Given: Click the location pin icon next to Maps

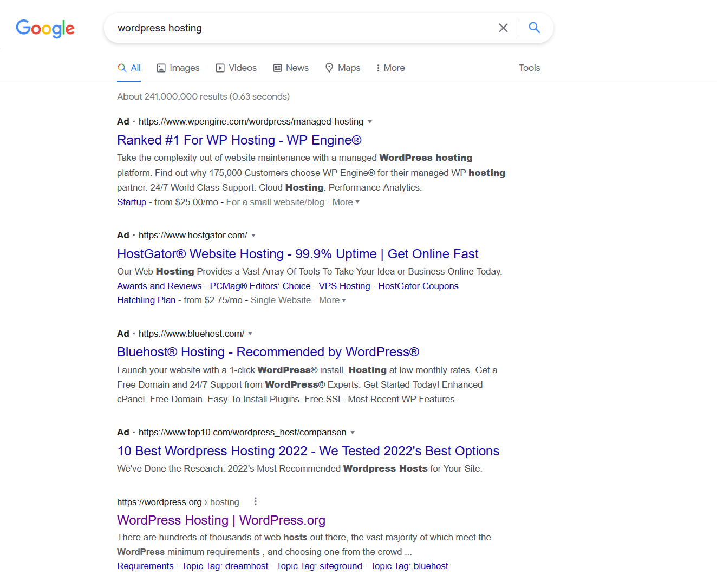Looking at the screenshot, I should tap(329, 68).
